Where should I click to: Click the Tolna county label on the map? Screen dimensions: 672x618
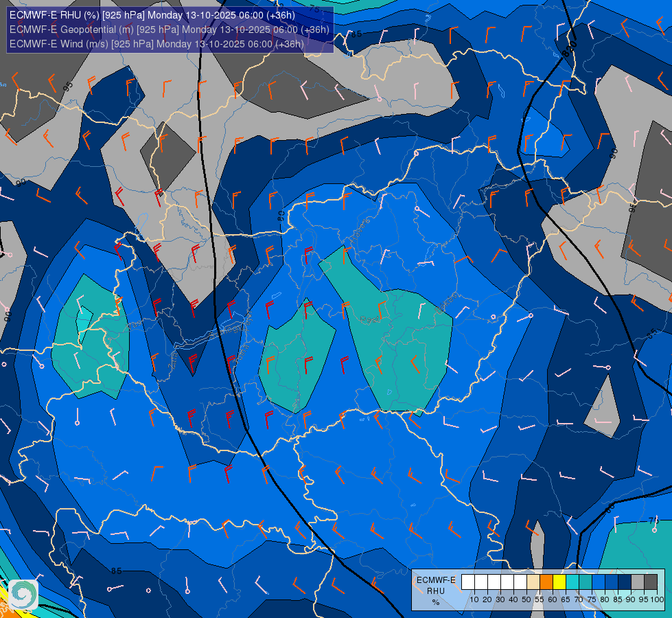(241, 354)
